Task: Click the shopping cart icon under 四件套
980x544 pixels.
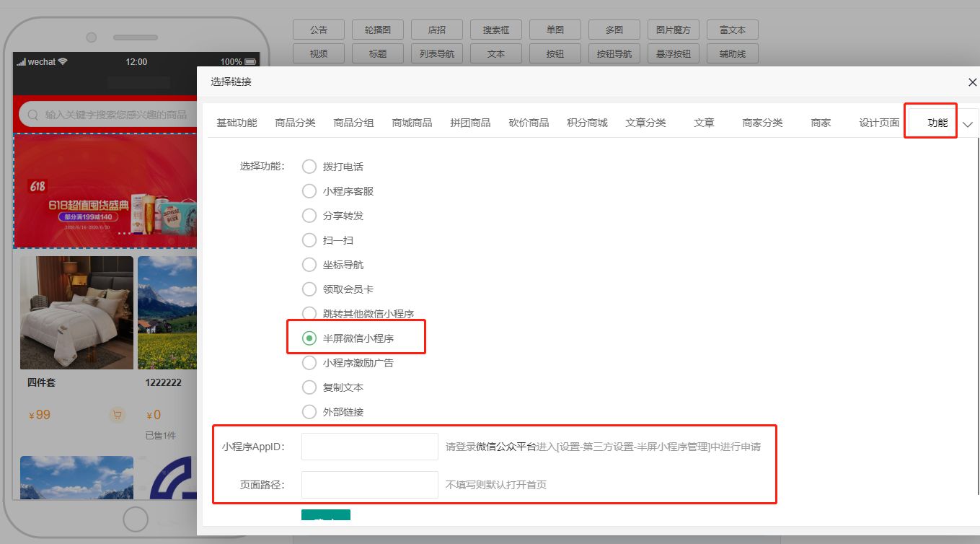Action: 117,415
